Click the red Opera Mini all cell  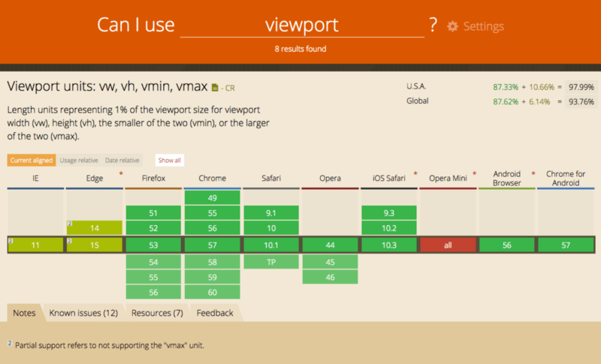pyautogui.click(x=448, y=245)
